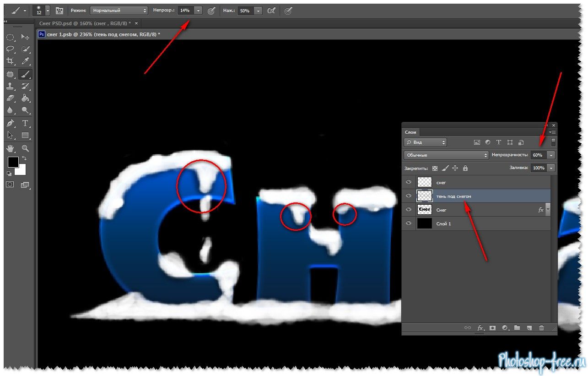Open the layer blend mode 'Обычные' dropdown
Screen dimensions: 588x376
[x=446, y=155]
